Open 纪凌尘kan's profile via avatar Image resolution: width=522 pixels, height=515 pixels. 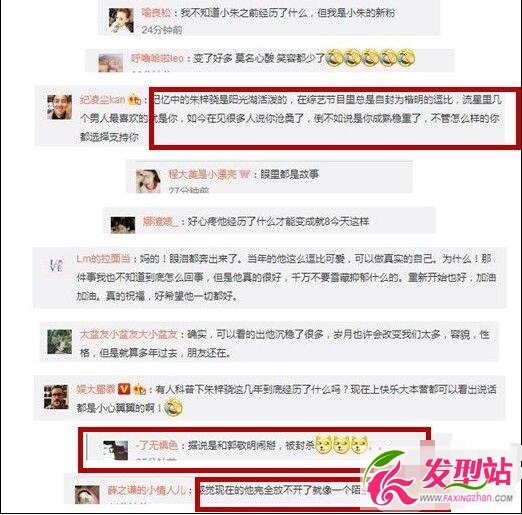(60, 107)
